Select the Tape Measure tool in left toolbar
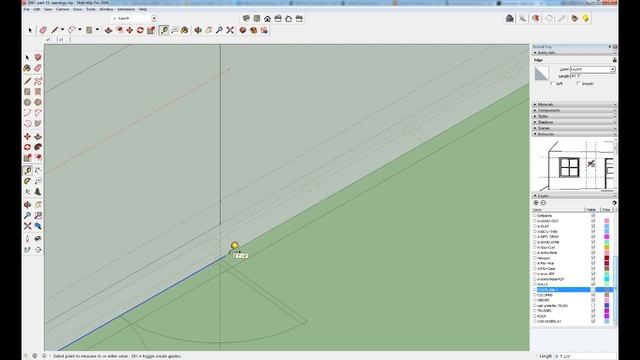 [27, 170]
